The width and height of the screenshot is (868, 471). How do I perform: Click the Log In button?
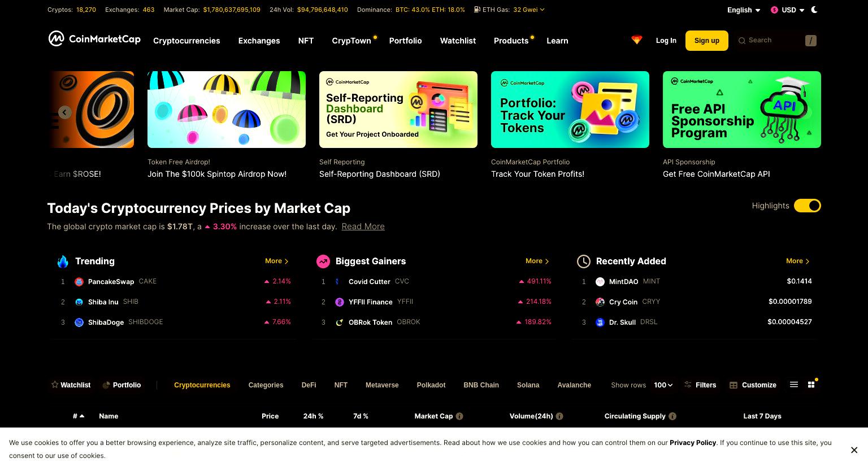pyautogui.click(x=666, y=41)
